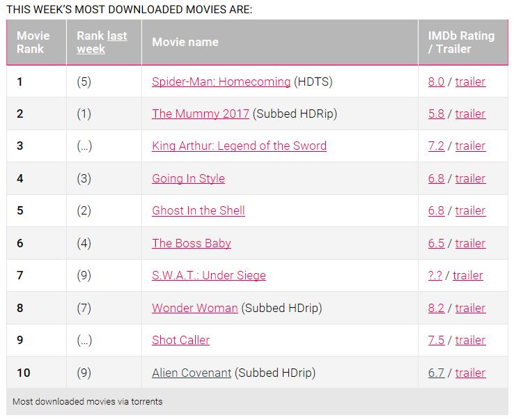The width and height of the screenshot is (514, 420).
Task: Open the 8.2 rating for Wonder Woman
Action: pos(436,308)
